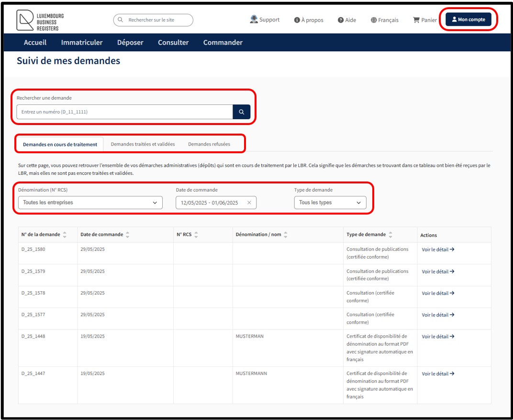Click the Luxembourg Business Registers logo
513x420 pixels.
tap(40, 20)
